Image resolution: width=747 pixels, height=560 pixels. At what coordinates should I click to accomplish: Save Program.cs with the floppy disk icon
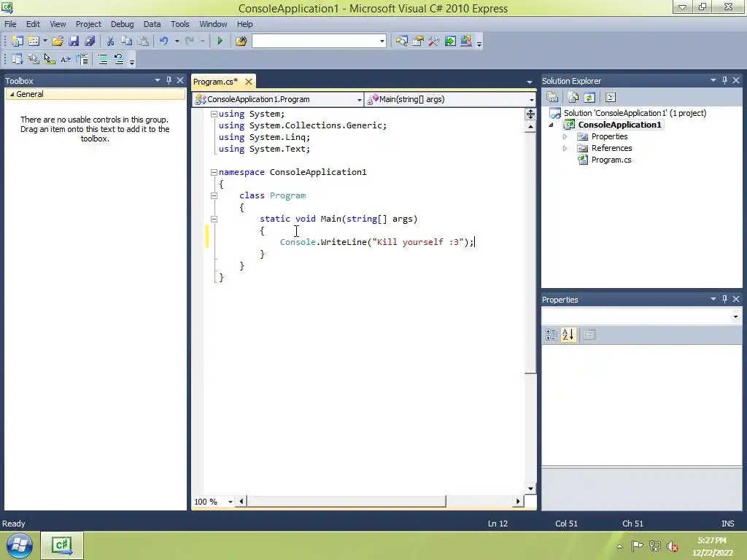point(74,42)
